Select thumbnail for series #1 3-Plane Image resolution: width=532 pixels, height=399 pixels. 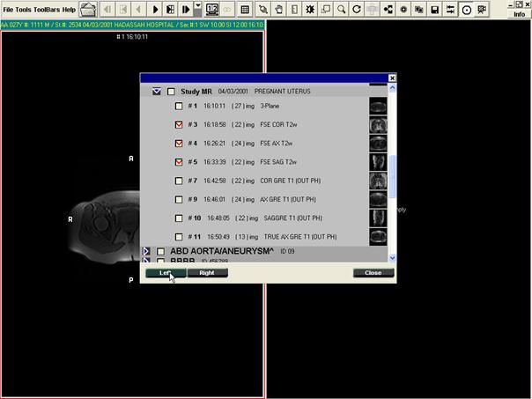[x=378, y=106]
